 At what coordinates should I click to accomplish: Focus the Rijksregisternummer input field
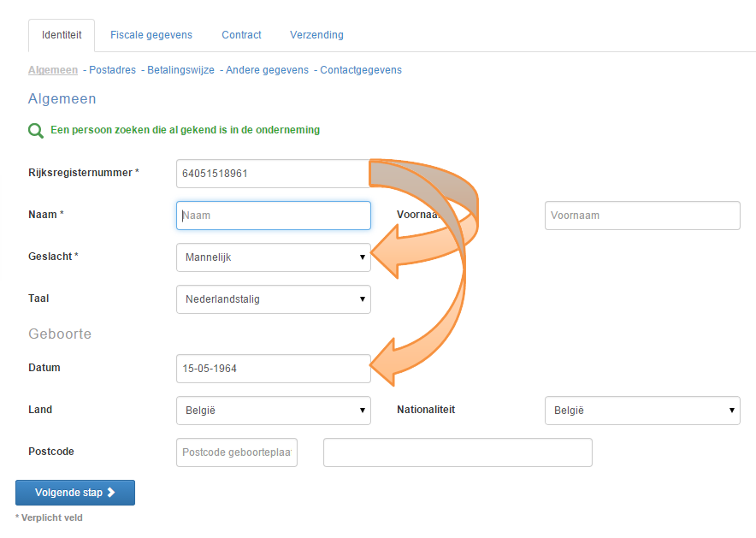click(x=274, y=174)
